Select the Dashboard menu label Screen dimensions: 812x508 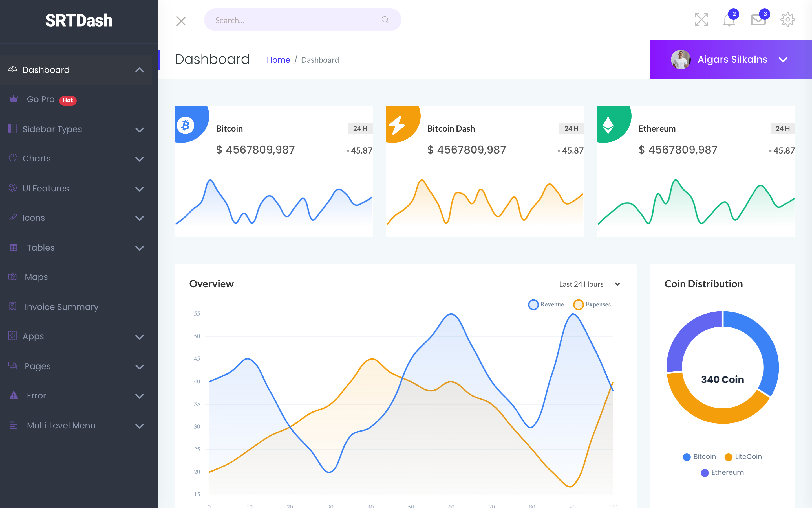pyautogui.click(x=46, y=70)
